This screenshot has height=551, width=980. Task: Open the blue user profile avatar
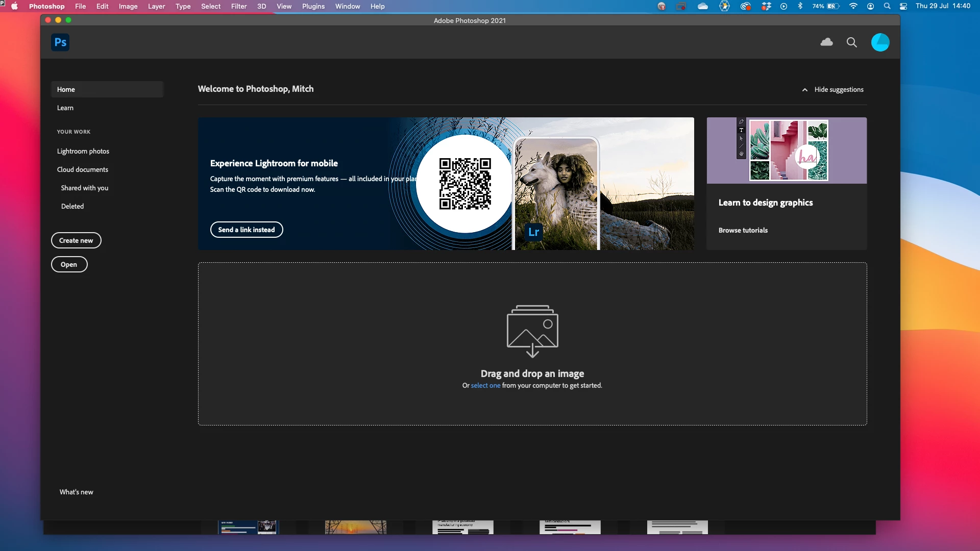click(x=880, y=42)
